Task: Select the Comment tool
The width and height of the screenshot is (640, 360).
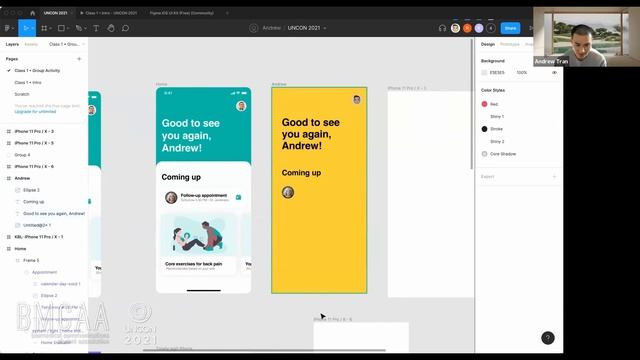Action: 125,28
